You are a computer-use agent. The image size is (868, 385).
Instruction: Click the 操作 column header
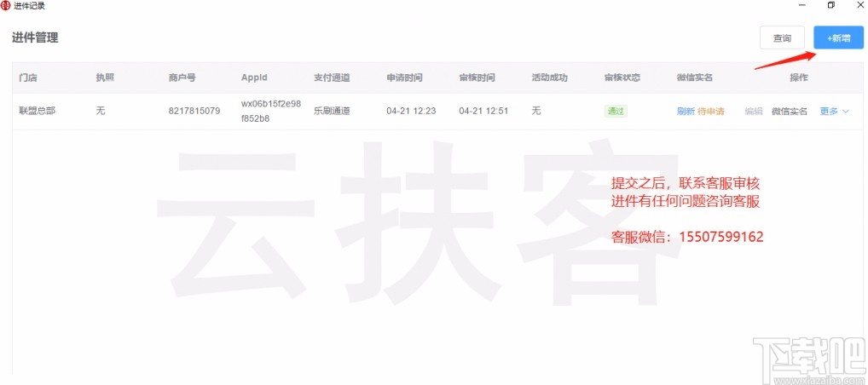click(798, 78)
